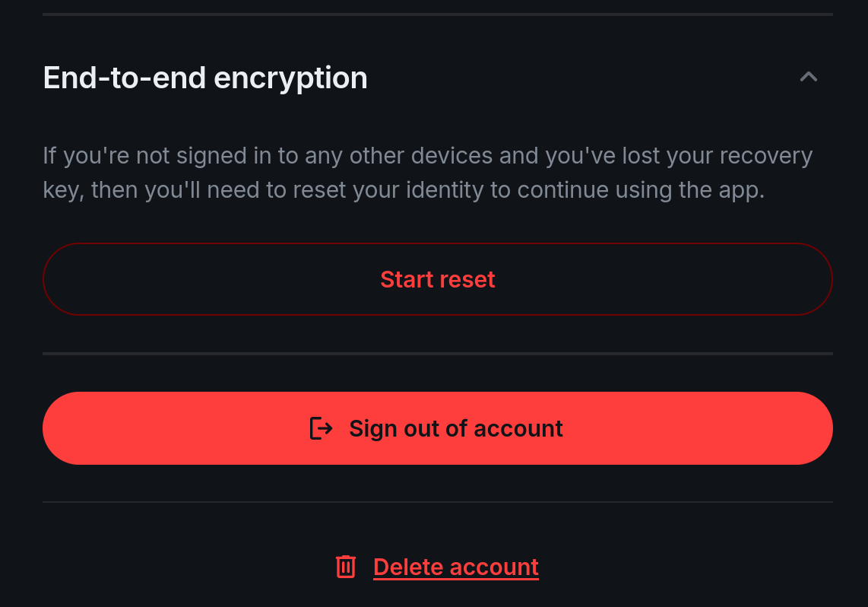Select the End-to-end encryption heading
The width and height of the screenshot is (868, 607).
205,77
